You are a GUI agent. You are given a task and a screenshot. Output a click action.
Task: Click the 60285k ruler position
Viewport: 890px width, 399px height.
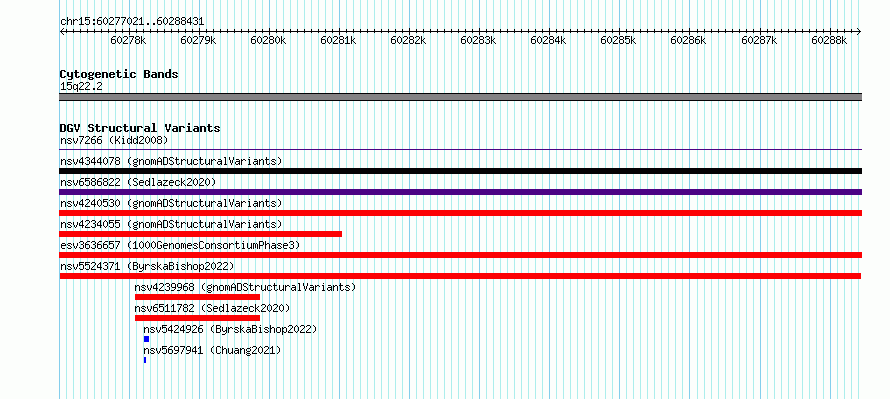click(x=619, y=40)
